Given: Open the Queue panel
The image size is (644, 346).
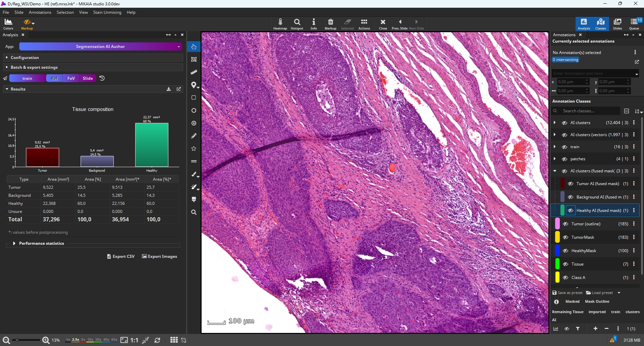Looking at the screenshot, I should click(x=634, y=24).
